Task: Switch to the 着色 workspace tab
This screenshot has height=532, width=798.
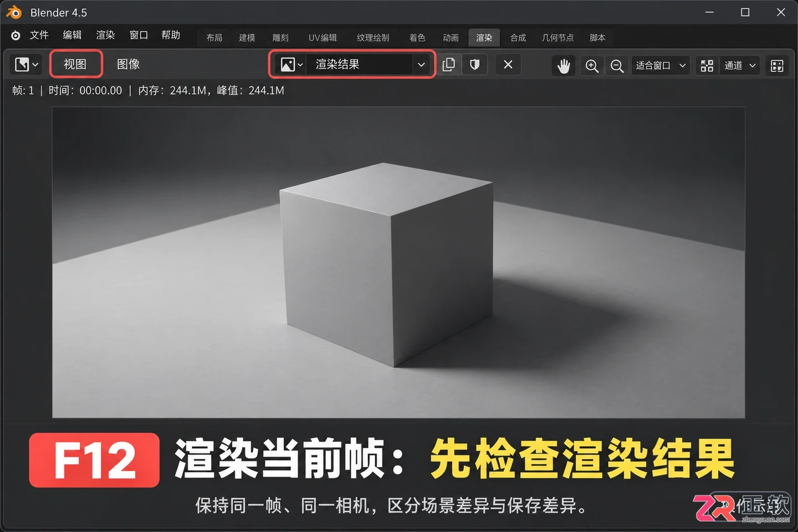Action: pos(417,38)
